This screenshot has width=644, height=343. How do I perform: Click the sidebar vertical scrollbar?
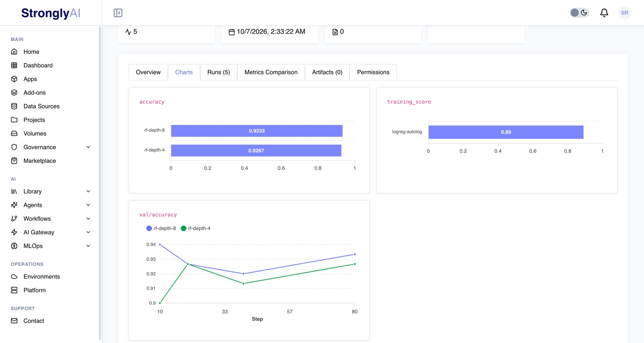coord(100,183)
